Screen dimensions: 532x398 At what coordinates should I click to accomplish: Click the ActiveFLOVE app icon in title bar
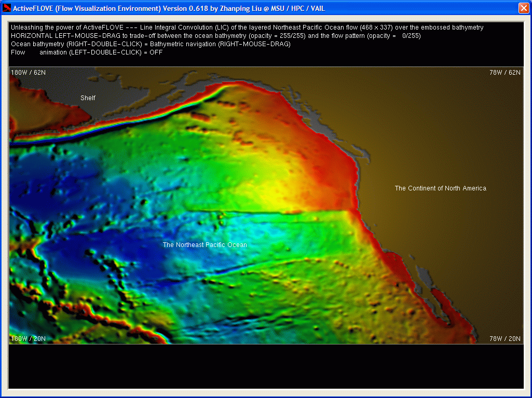(x=7, y=8)
